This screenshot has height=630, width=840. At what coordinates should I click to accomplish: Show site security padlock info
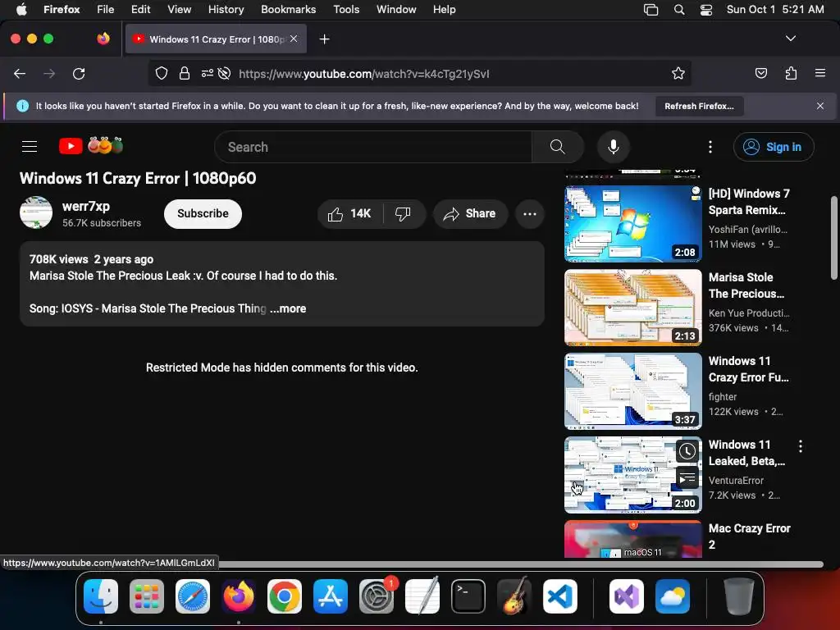[x=185, y=73]
